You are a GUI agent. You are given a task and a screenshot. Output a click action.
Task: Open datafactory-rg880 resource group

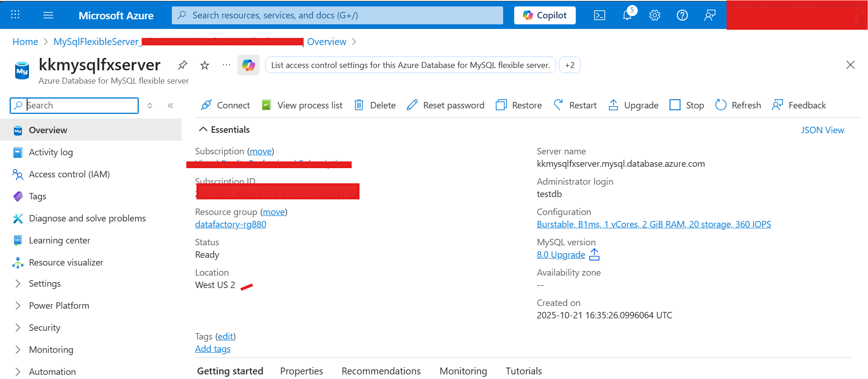tap(231, 224)
